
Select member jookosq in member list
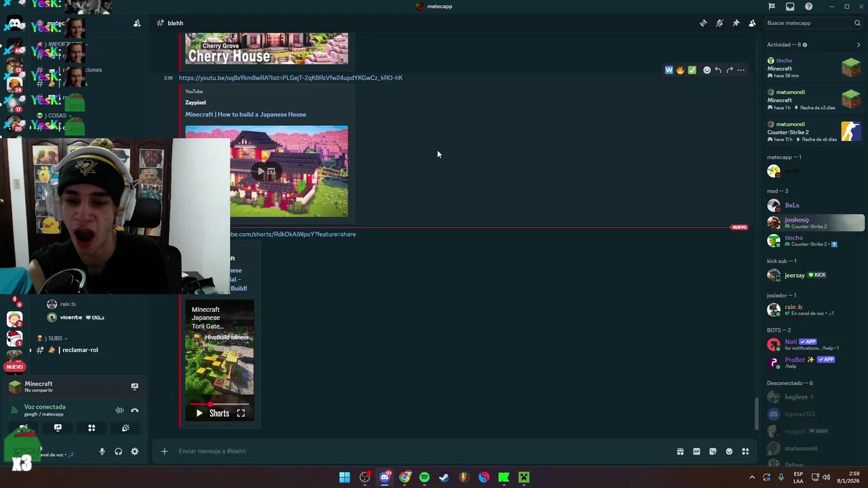pos(814,222)
